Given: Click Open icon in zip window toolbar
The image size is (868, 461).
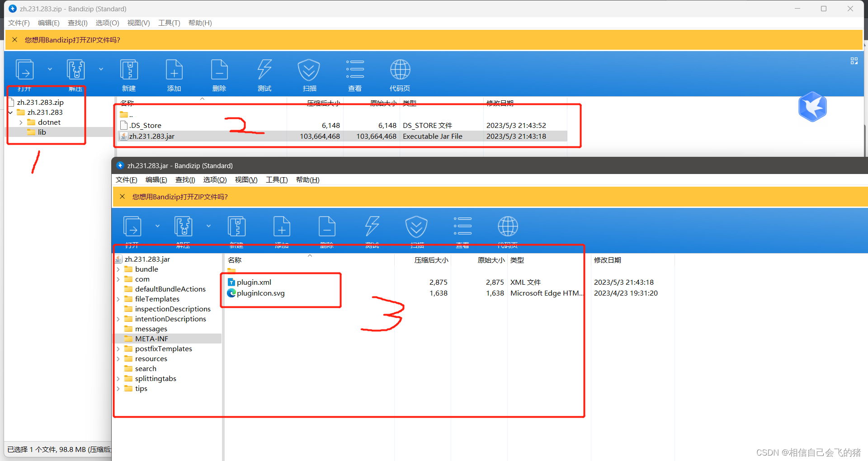Looking at the screenshot, I should (24, 70).
